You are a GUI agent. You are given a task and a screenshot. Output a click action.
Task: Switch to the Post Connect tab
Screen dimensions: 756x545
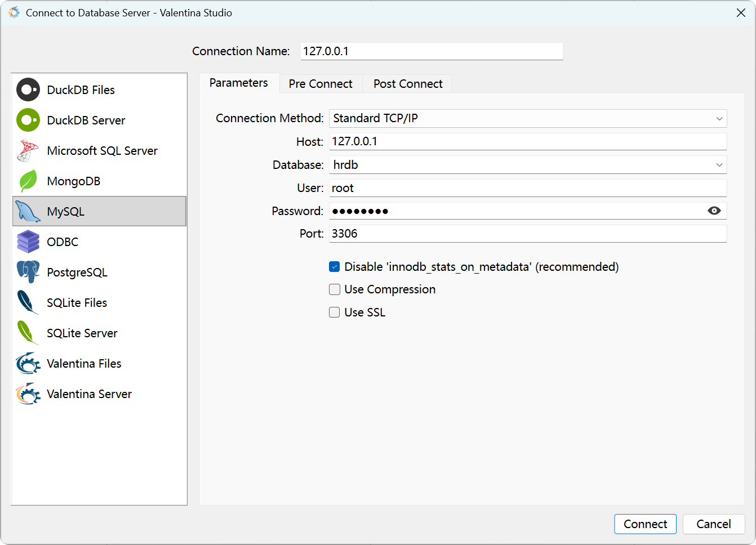tap(408, 84)
